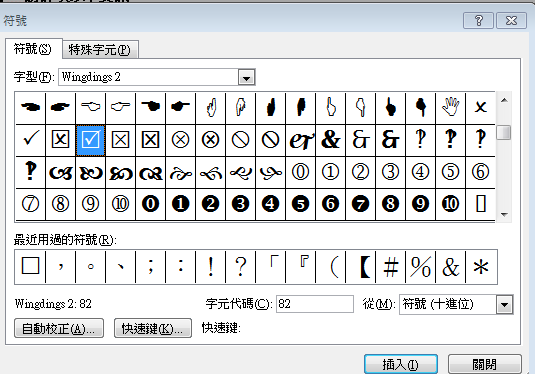Select the black filled circle 9 symbol

point(421,204)
